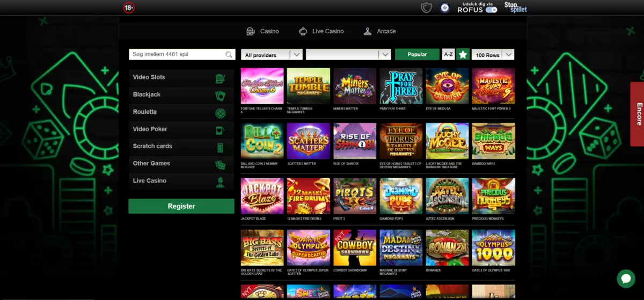Viewport: 644px width, 300px height.
Task: Open the Casino tab
Action: 262,31
